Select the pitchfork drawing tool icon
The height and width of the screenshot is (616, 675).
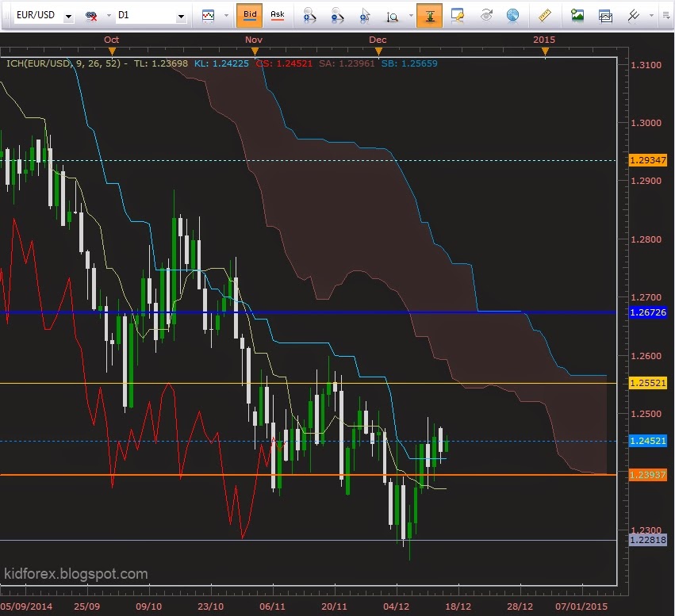pyautogui.click(x=633, y=16)
